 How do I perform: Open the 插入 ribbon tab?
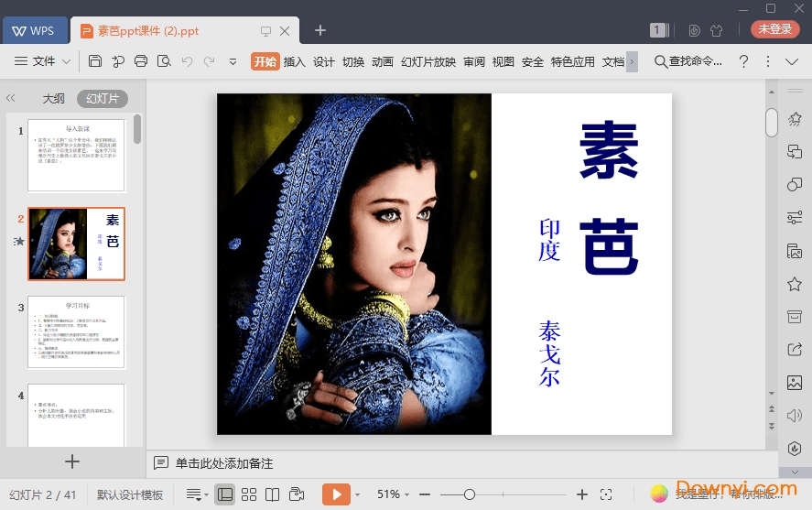click(294, 61)
